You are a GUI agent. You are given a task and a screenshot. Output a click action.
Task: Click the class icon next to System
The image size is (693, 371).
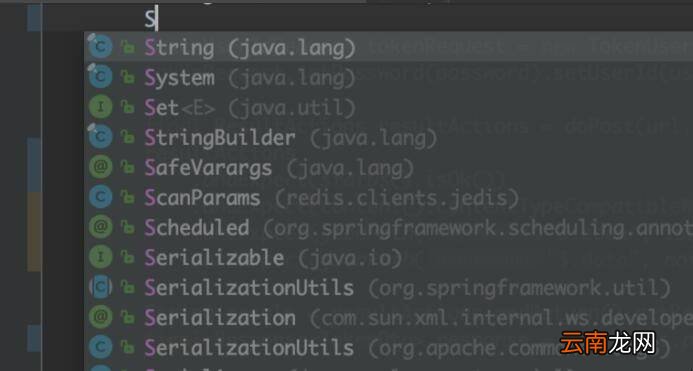100,77
